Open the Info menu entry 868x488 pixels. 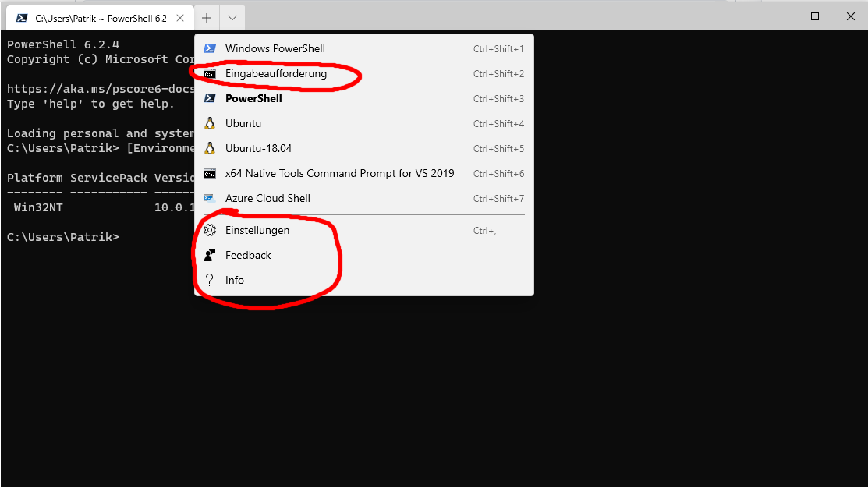(x=364, y=280)
